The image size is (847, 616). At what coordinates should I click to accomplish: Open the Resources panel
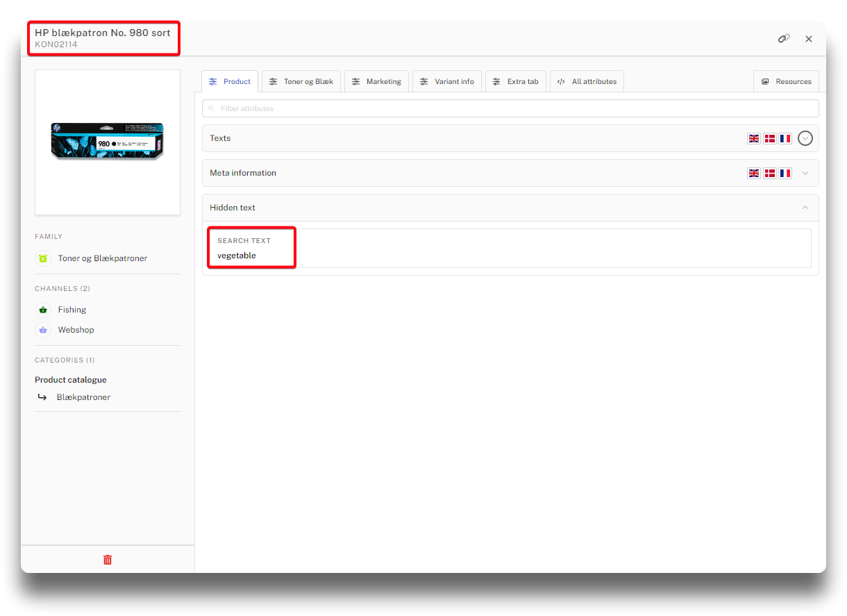[x=786, y=81]
